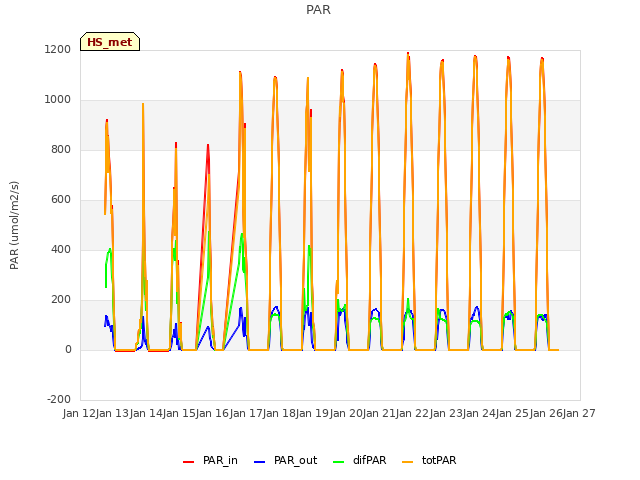640x480 pixels.
Task: Click the Jan 13 x-axis label
Action: tap(113, 413)
